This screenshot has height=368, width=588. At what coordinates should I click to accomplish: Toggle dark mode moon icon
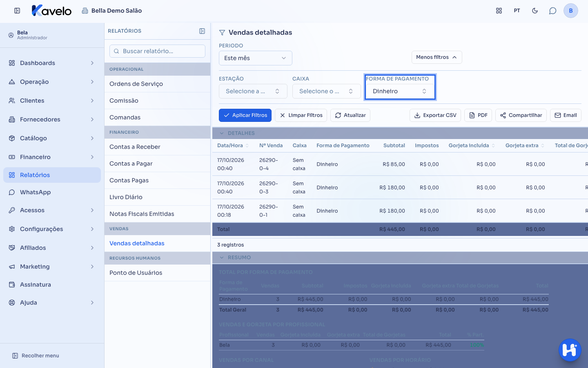coord(535,11)
